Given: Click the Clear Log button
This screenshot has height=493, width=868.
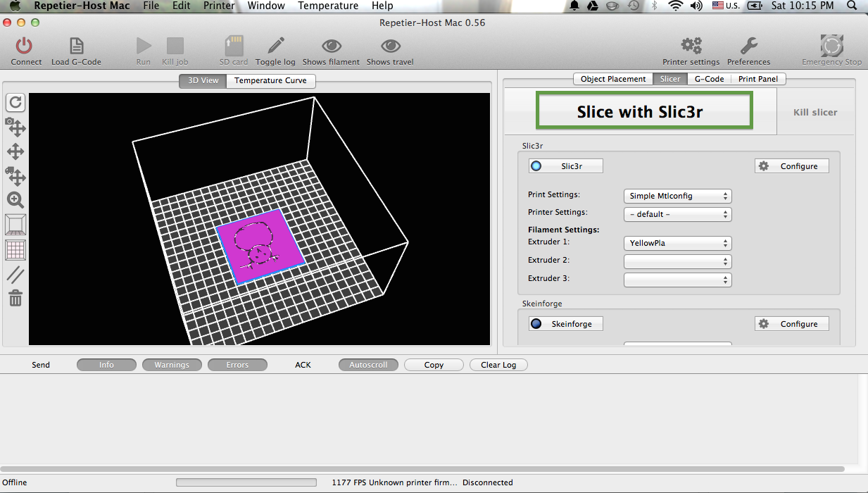Looking at the screenshot, I should click(498, 365).
